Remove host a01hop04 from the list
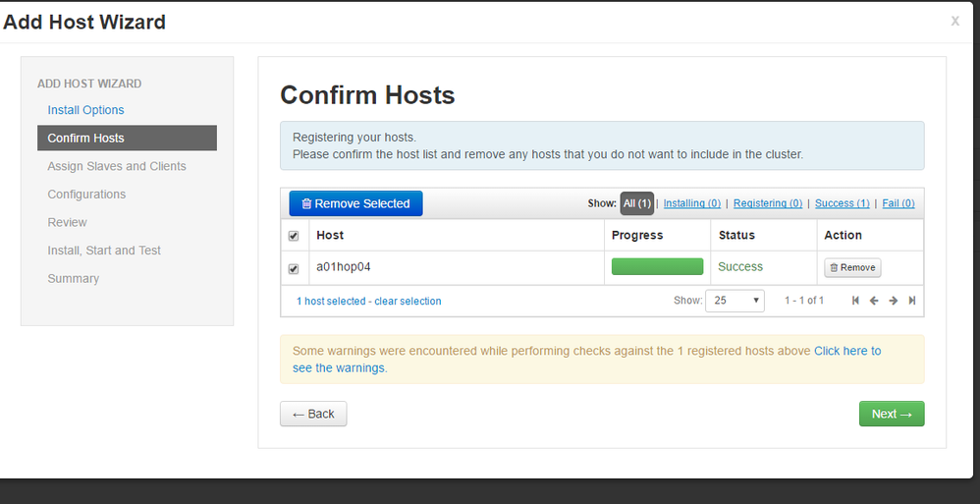 (851, 267)
